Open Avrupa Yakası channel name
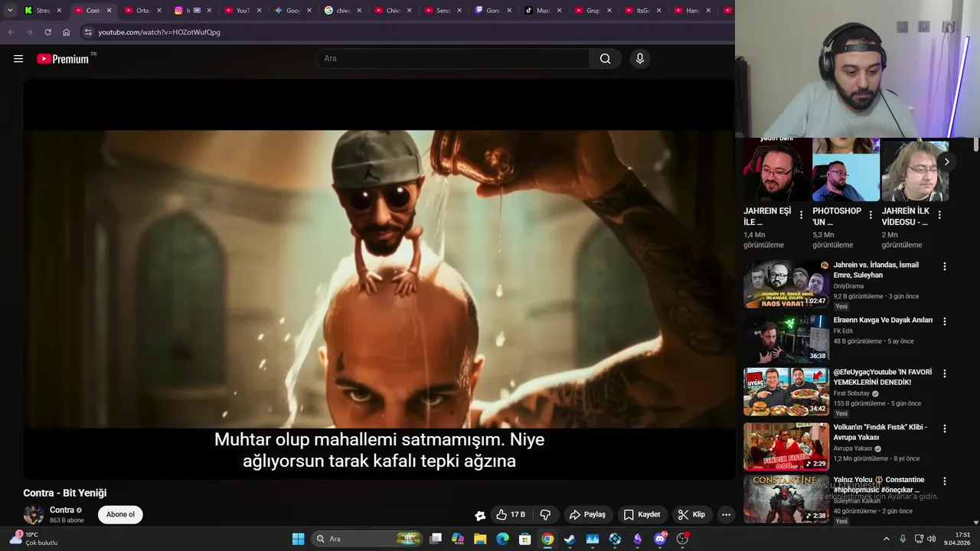The height and width of the screenshot is (551, 980). 853,448
